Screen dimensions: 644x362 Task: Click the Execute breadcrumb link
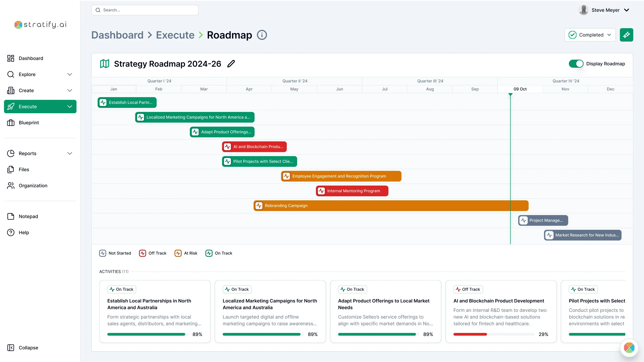(x=175, y=35)
